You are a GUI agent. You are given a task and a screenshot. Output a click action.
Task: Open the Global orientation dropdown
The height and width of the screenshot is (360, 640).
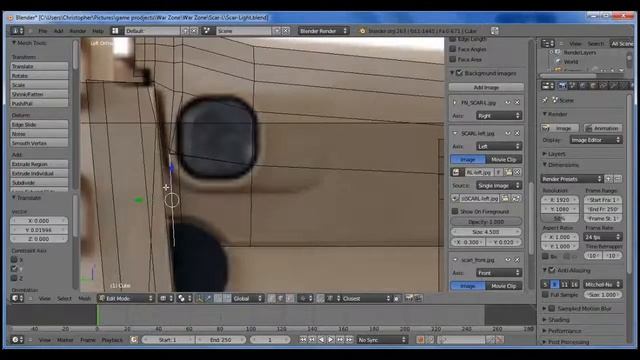247,298
